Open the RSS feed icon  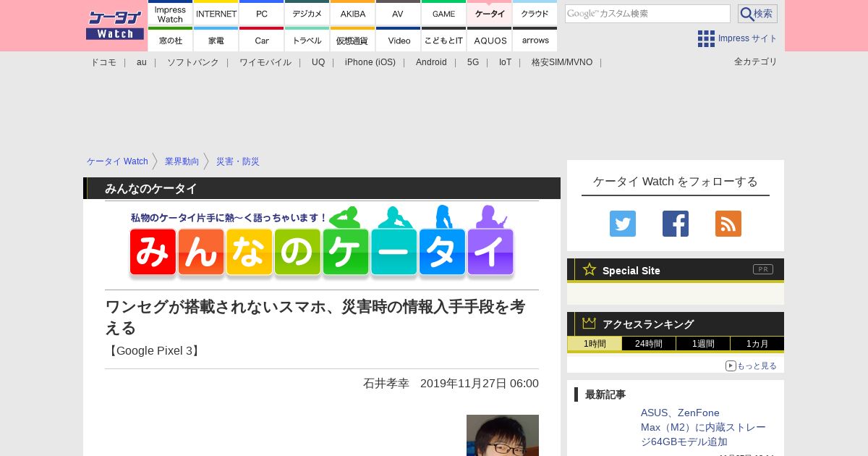[728, 224]
